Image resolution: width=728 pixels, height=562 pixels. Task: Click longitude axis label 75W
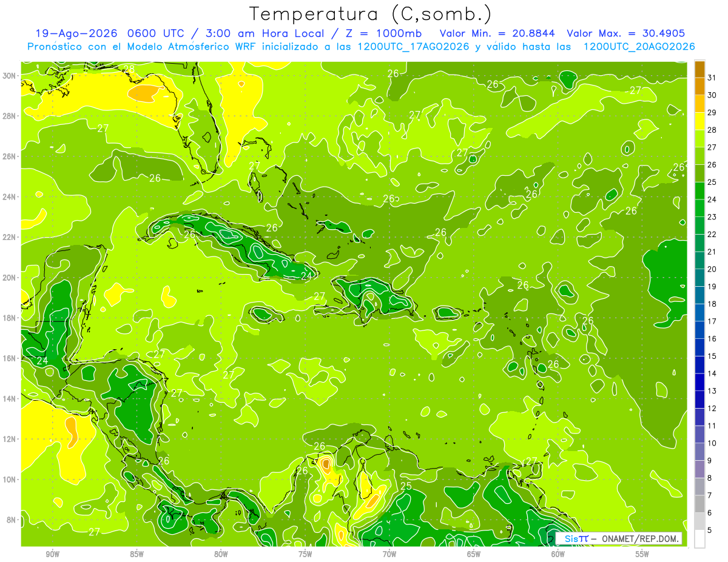[x=305, y=555]
